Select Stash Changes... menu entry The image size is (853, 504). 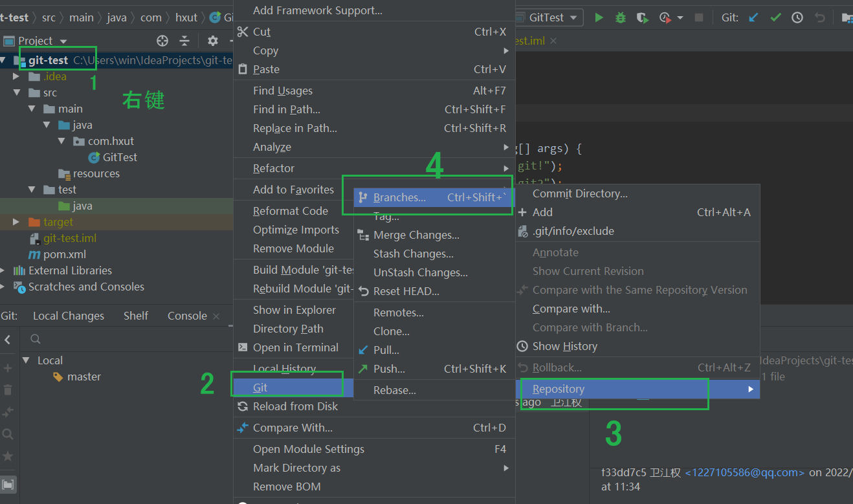coord(434,254)
